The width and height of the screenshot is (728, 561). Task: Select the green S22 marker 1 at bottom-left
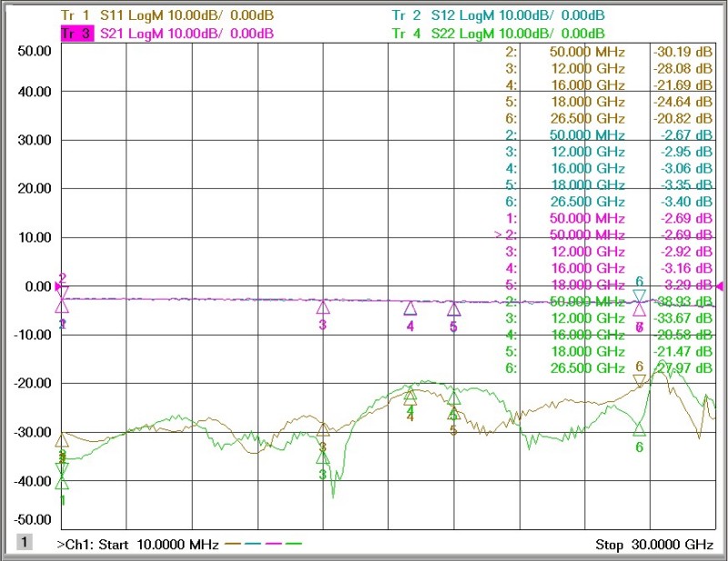(62, 482)
